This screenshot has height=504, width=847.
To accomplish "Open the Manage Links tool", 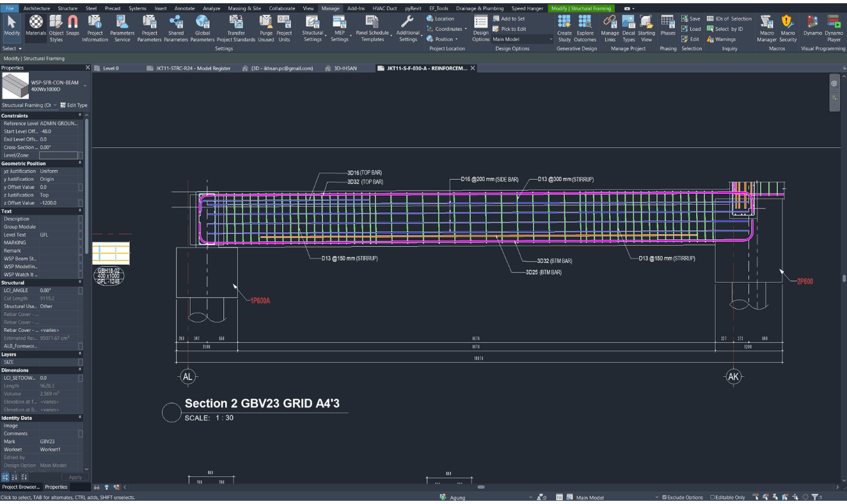I will tap(610, 27).
